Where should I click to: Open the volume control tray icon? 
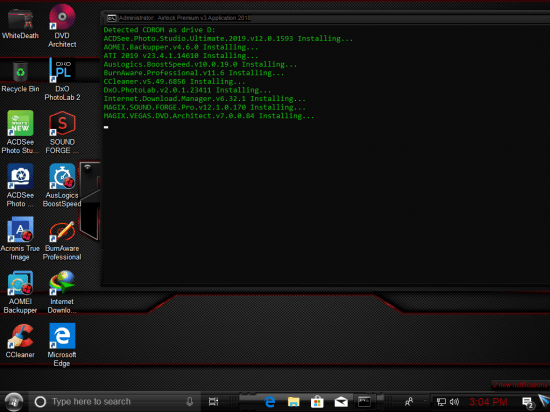[455, 402]
